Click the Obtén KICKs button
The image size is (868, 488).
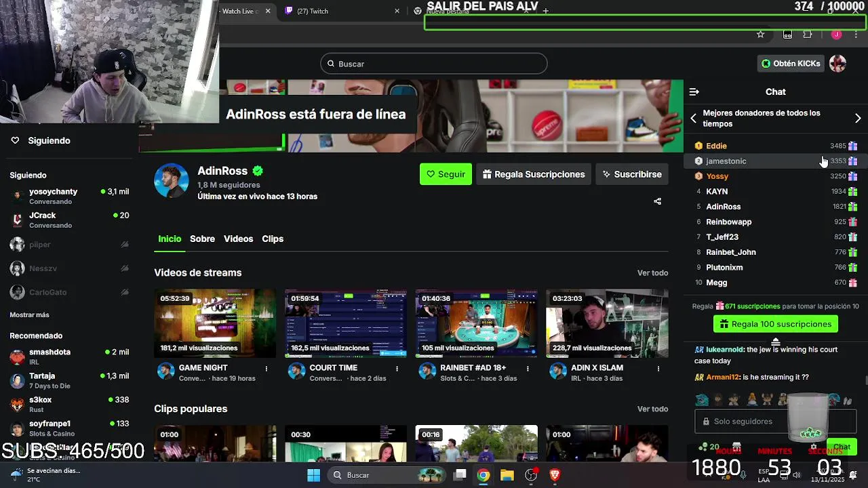791,64
